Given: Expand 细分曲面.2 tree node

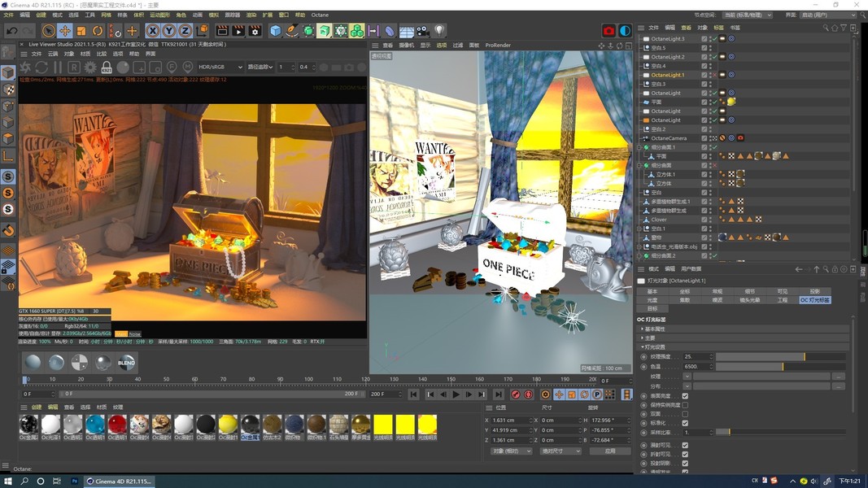Looking at the screenshot, I should tap(639, 255).
